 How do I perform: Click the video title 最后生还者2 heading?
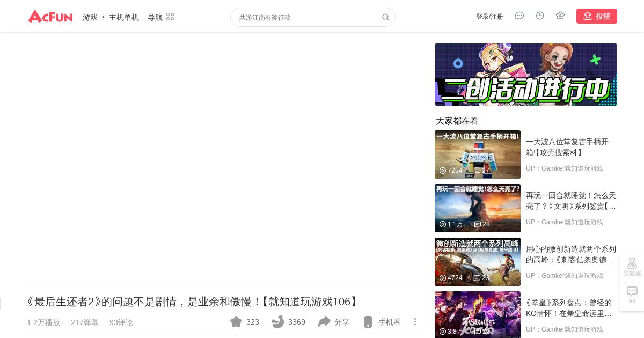click(x=193, y=302)
